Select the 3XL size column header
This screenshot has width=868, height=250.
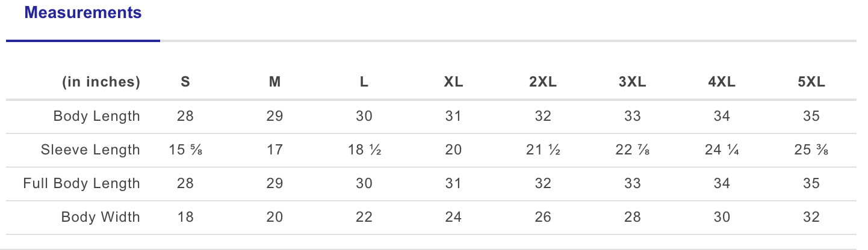(x=632, y=82)
